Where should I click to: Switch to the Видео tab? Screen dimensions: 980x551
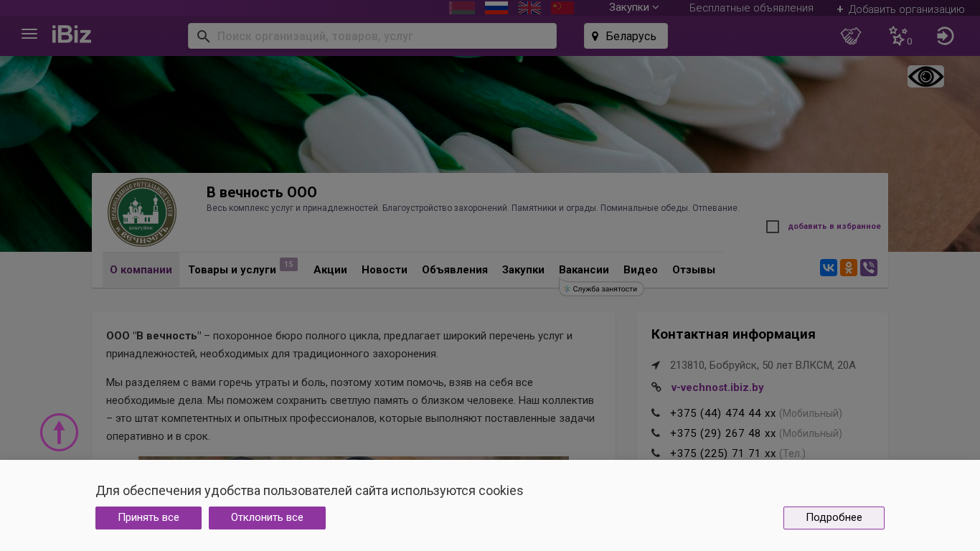click(x=641, y=270)
